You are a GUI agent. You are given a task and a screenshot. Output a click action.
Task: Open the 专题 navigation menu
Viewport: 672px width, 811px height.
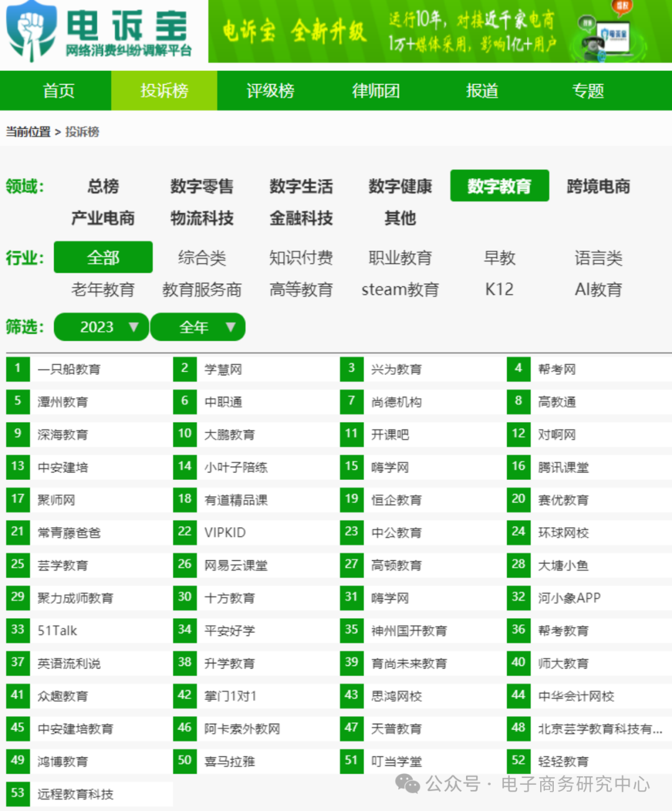(587, 90)
